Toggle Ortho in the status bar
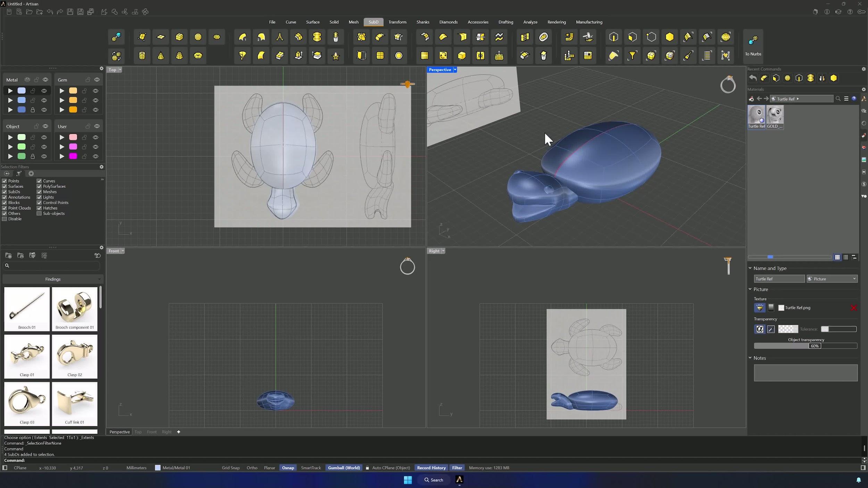This screenshot has height=488, width=868. pyautogui.click(x=252, y=468)
